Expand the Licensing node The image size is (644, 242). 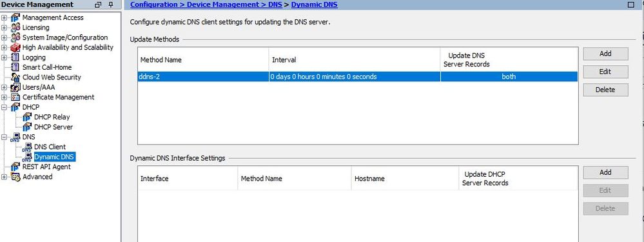click(x=4, y=28)
